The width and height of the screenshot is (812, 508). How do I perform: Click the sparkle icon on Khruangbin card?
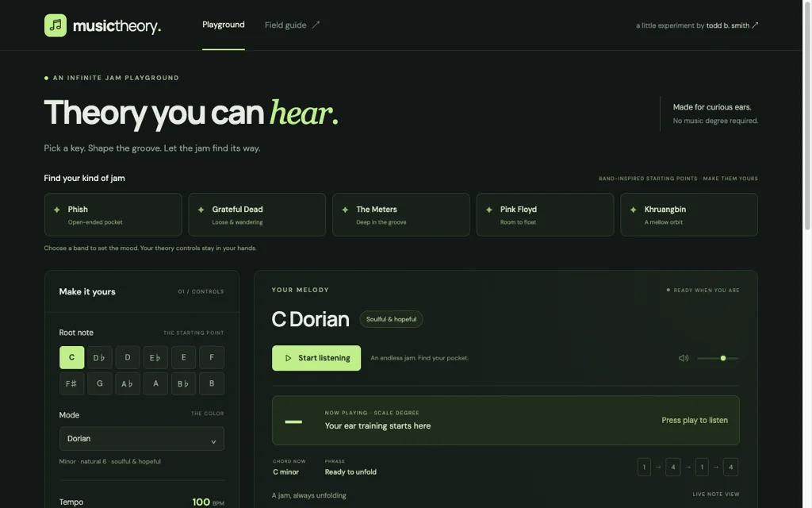pyautogui.click(x=633, y=210)
